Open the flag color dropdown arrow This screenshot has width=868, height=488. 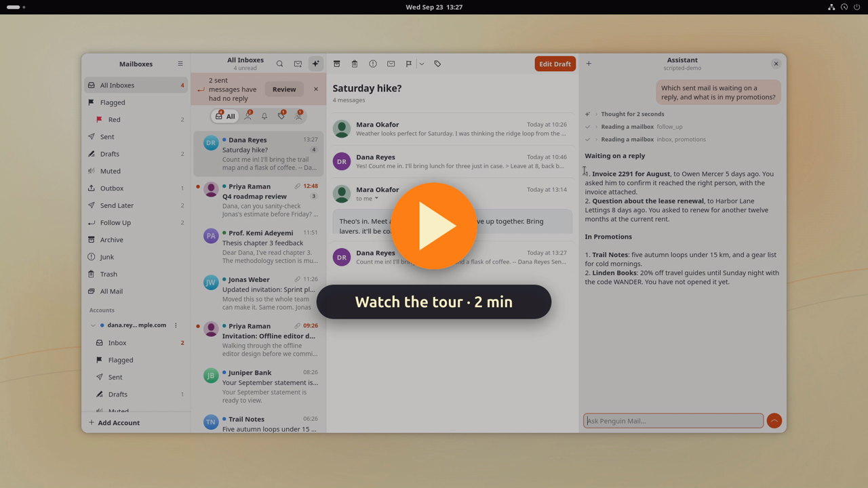pyautogui.click(x=421, y=64)
